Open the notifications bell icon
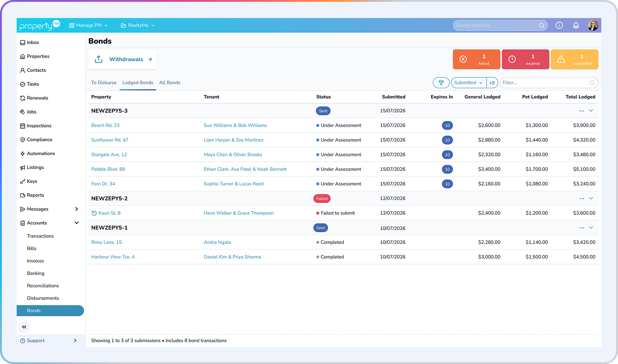The width and height of the screenshot is (618, 364). [576, 25]
